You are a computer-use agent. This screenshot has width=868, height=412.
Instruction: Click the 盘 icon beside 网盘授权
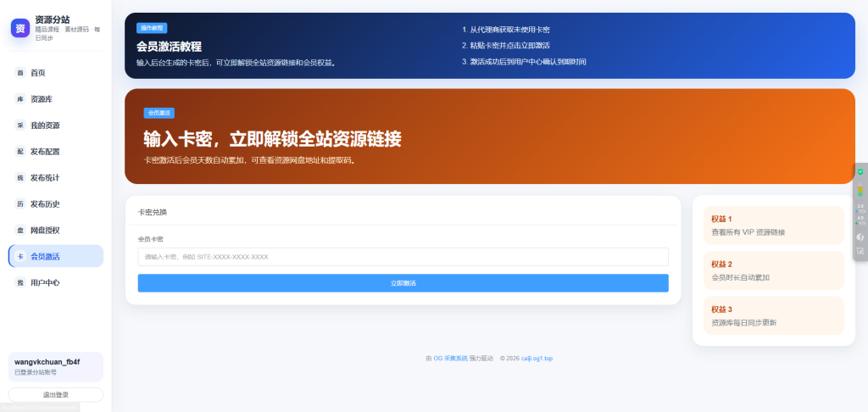[20, 230]
